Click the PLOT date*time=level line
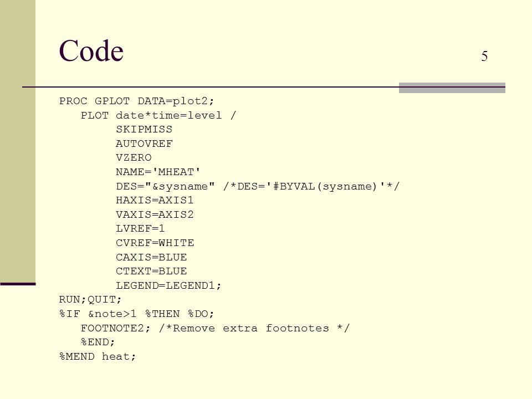This screenshot has height=399, width=532. pyautogui.click(x=158, y=115)
